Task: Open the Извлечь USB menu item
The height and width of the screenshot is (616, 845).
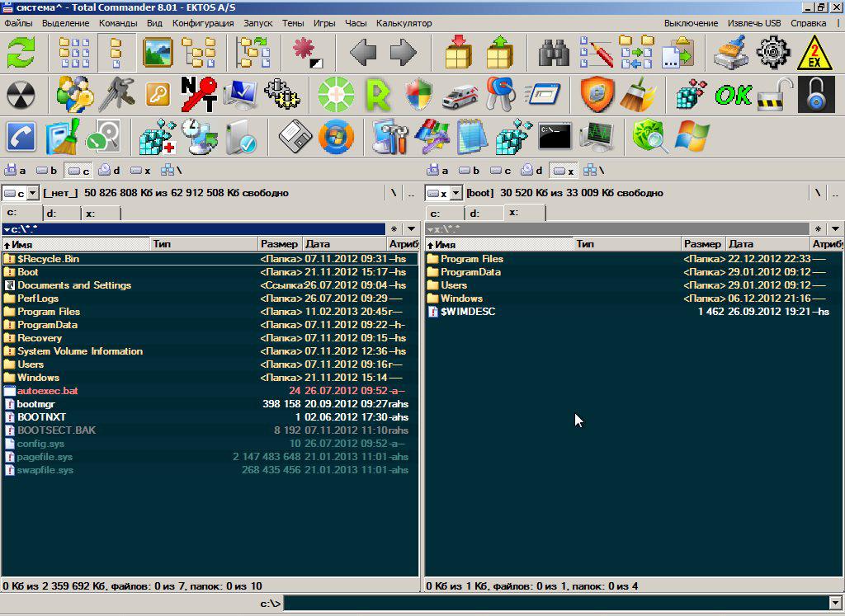Action: point(754,23)
